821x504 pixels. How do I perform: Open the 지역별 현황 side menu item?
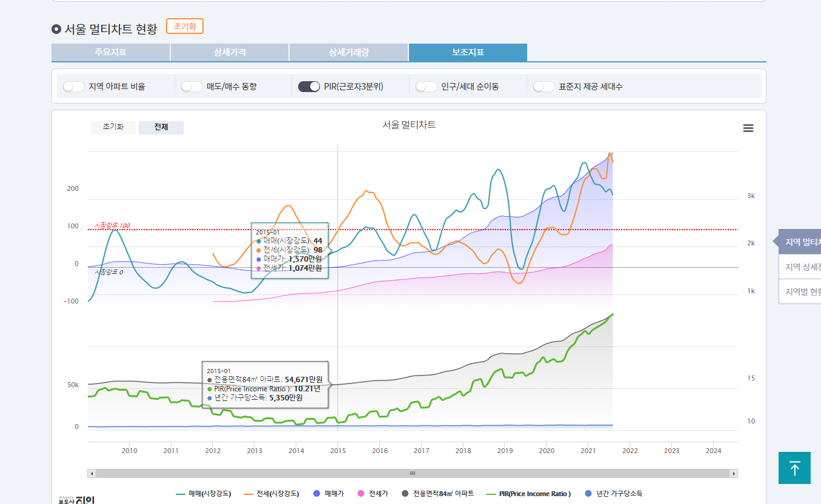click(x=800, y=291)
